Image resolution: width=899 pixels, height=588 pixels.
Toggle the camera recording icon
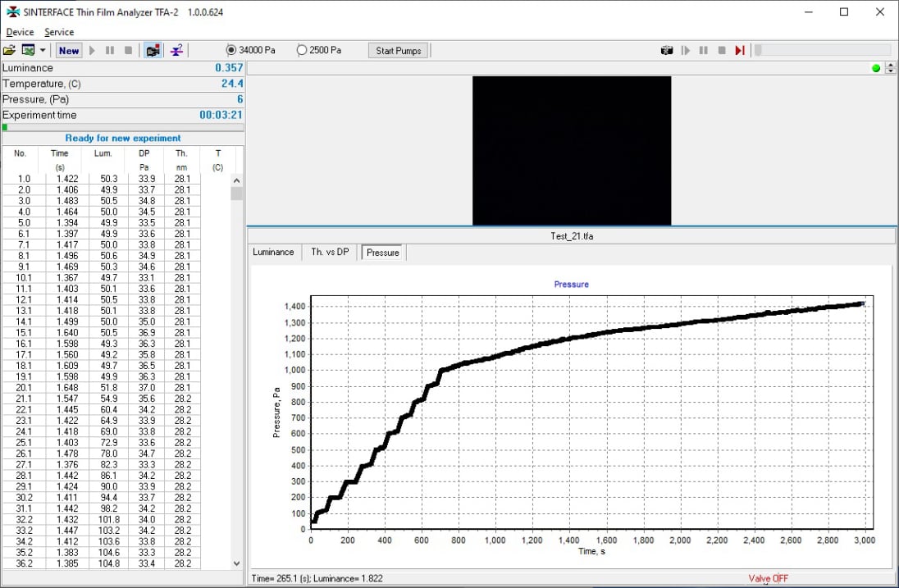[x=153, y=50]
